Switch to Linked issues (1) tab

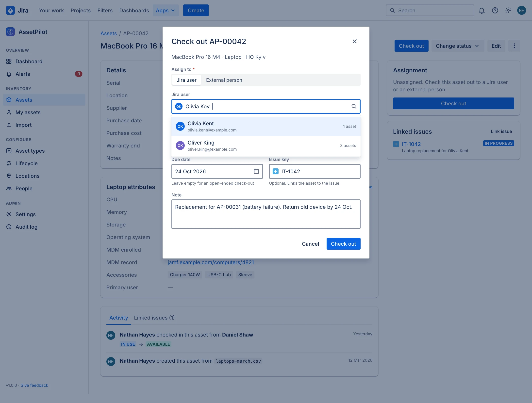pyautogui.click(x=154, y=318)
